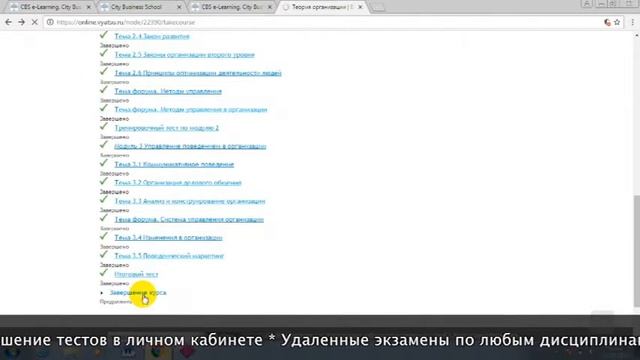
Task: Stop loading the current page
Action: pos(35,22)
